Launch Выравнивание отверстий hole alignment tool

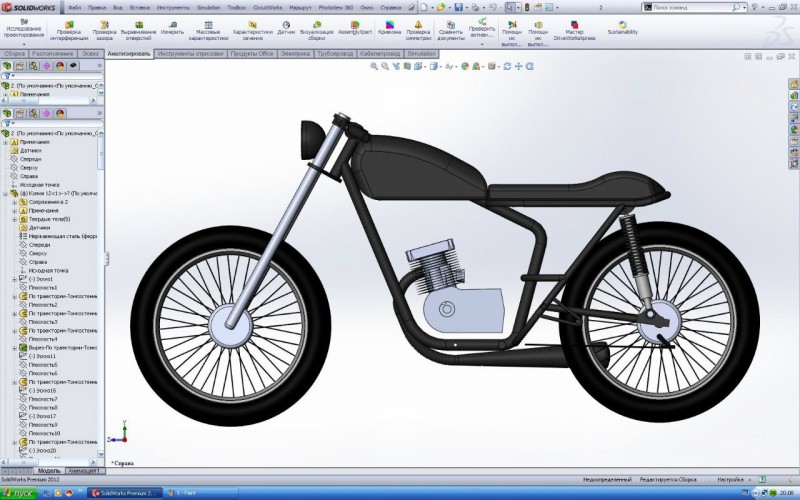click(x=138, y=31)
